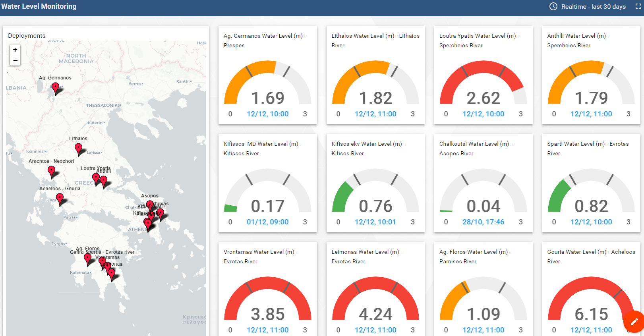The width and height of the screenshot is (644, 336).
Task: Click the Vrontamas gauge value 3.85
Action: coord(268,314)
